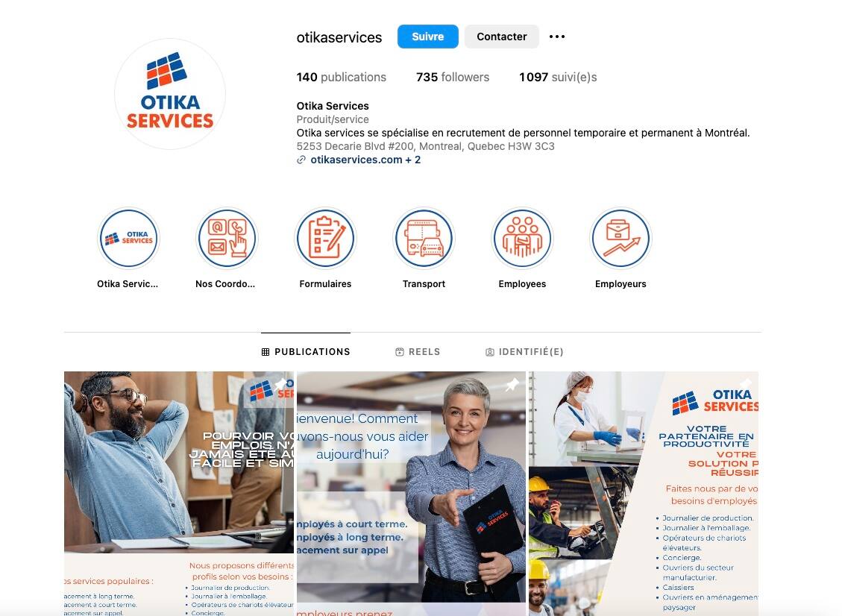Image resolution: width=842 pixels, height=616 pixels.
Task: Open the Transport highlight icon
Action: (x=424, y=238)
